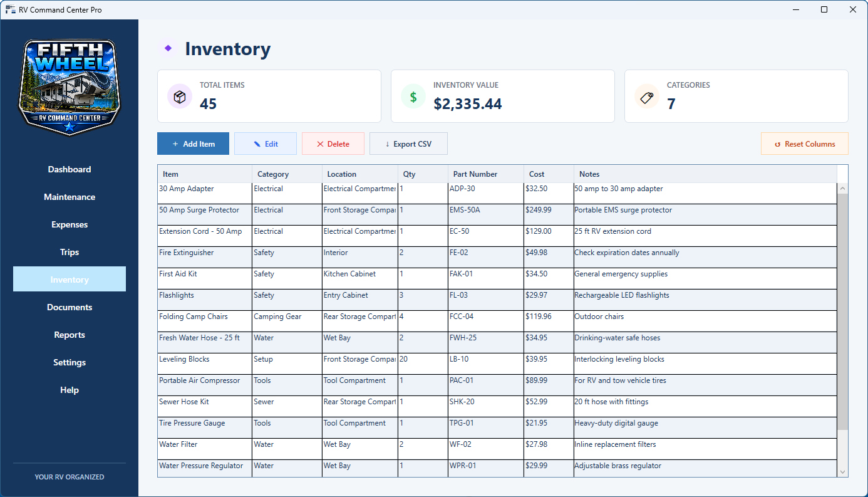Sort by the Category column header
The width and height of the screenshot is (868, 497).
(x=287, y=174)
